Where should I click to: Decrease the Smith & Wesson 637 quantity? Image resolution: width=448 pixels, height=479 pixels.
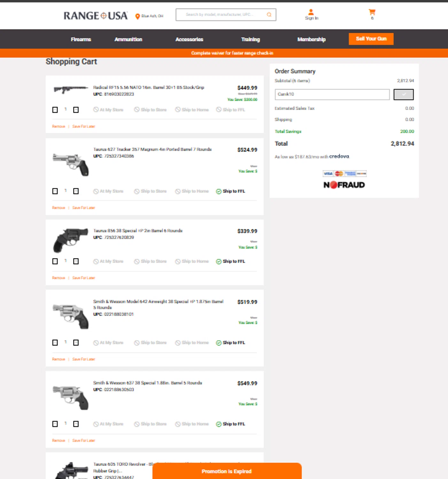pos(55,424)
